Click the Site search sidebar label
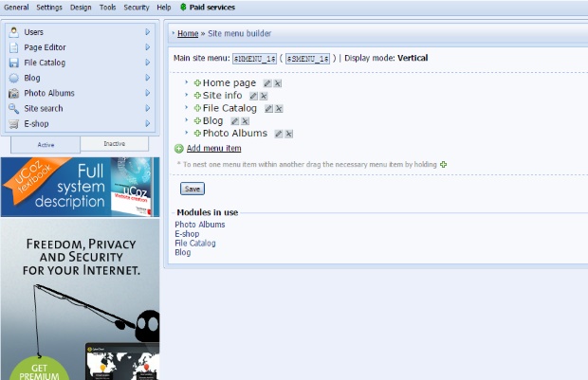 point(44,108)
